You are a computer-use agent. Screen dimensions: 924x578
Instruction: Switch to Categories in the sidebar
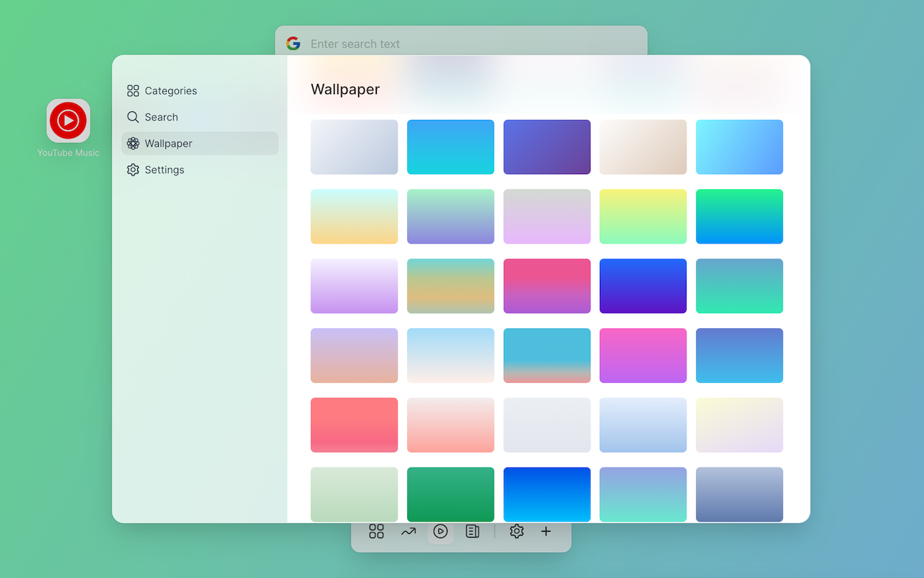[x=170, y=90]
